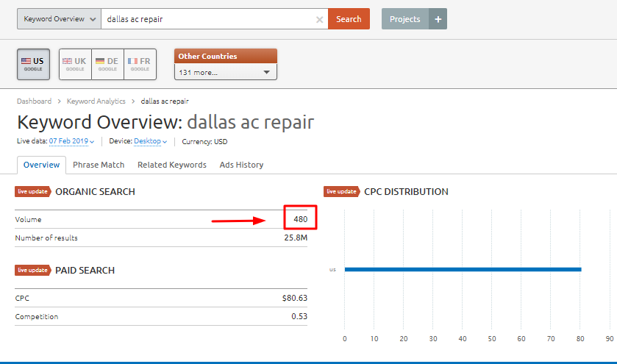
Task: Switch to the Ads History tab
Action: point(241,165)
